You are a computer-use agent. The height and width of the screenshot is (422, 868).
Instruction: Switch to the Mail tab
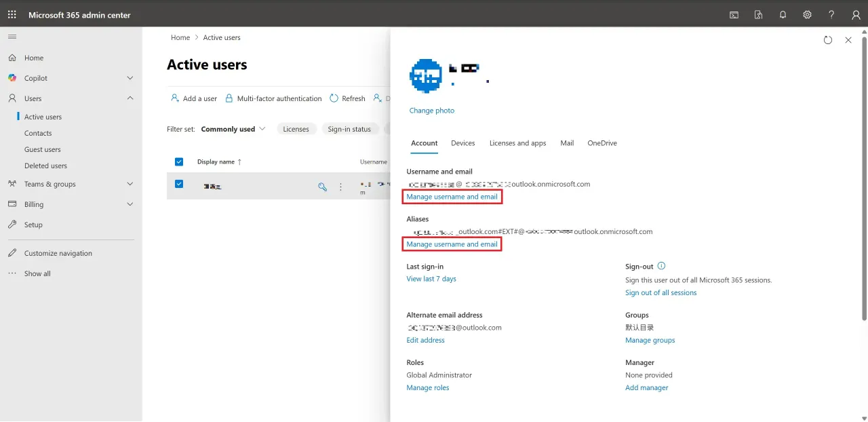pos(567,143)
